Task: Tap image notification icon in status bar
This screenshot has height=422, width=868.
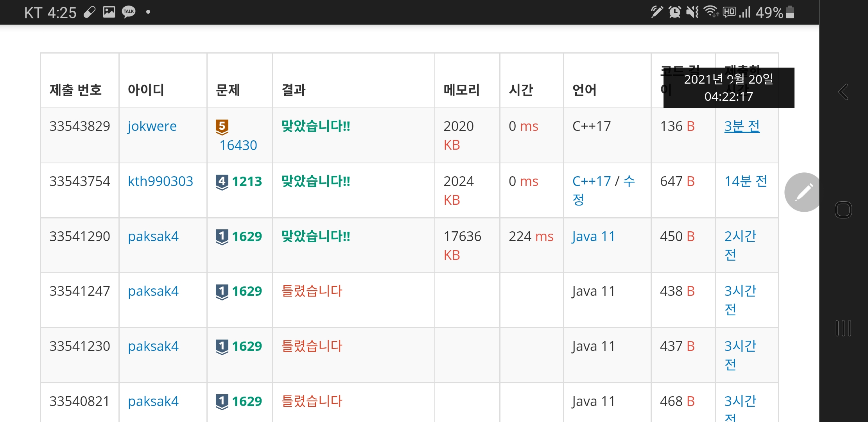Action: (x=109, y=12)
